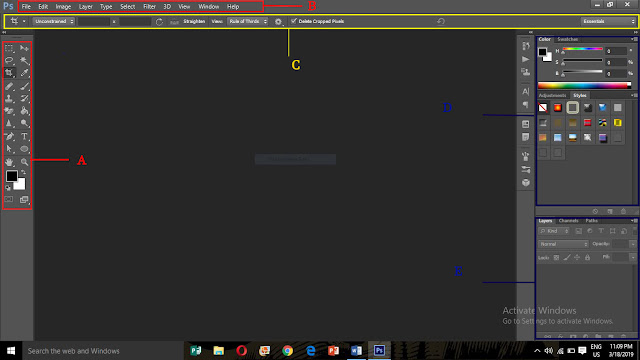Select the Crop tool in toolbox
Screen dimensions: 640x360
(9, 73)
